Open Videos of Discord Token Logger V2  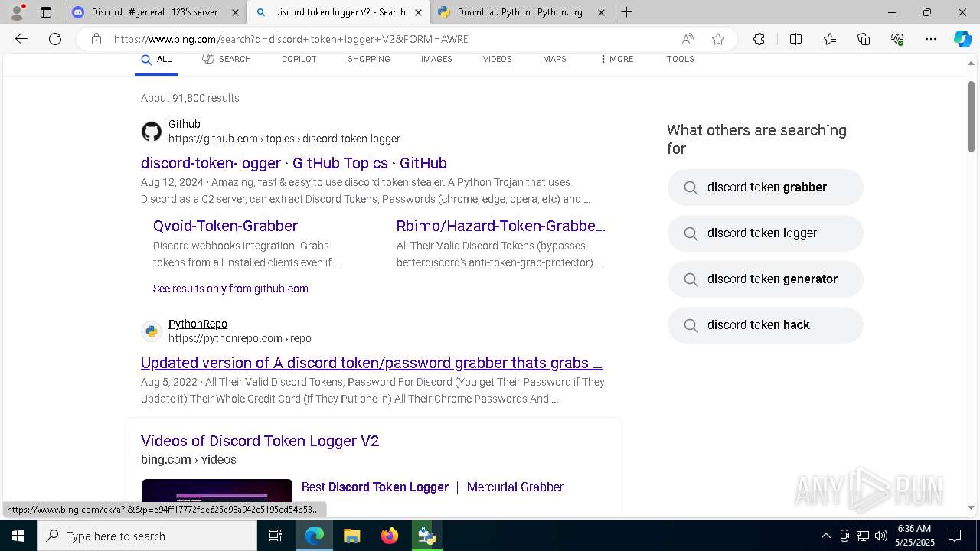(x=260, y=441)
